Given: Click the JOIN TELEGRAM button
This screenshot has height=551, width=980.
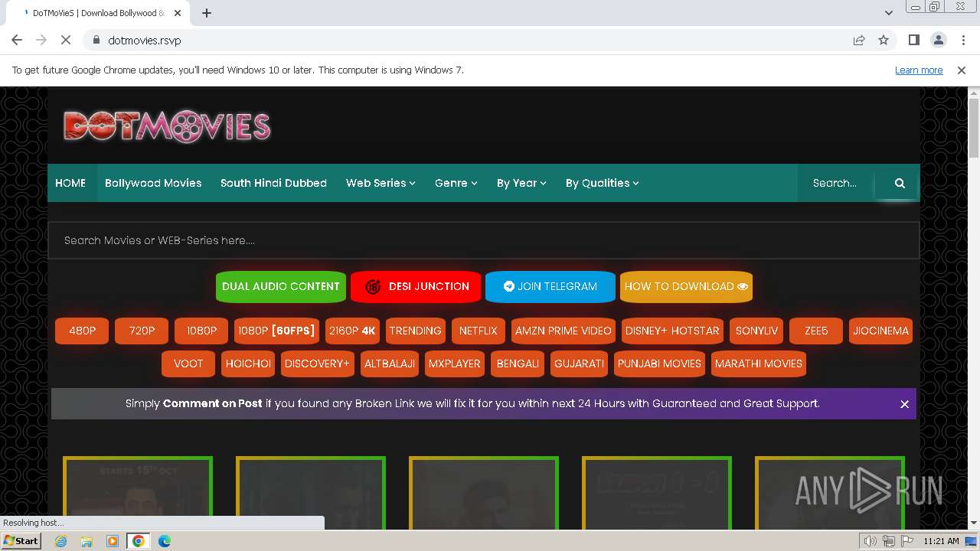Looking at the screenshot, I should coord(550,286).
